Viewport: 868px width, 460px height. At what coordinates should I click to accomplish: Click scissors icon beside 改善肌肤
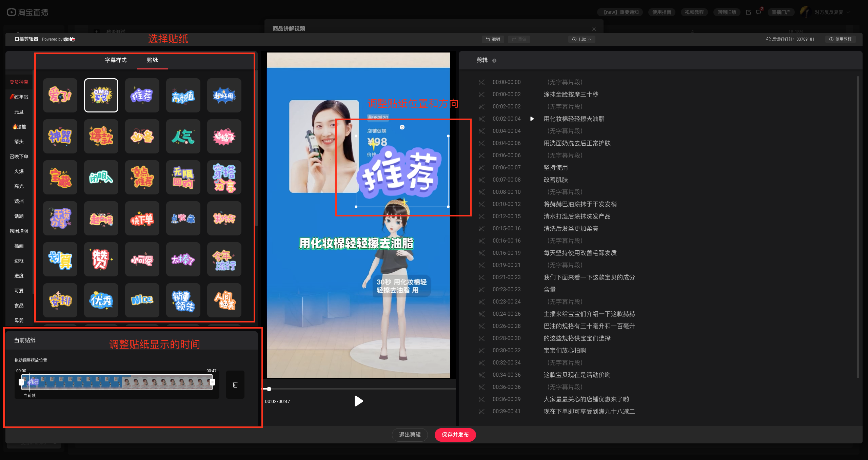point(481,180)
